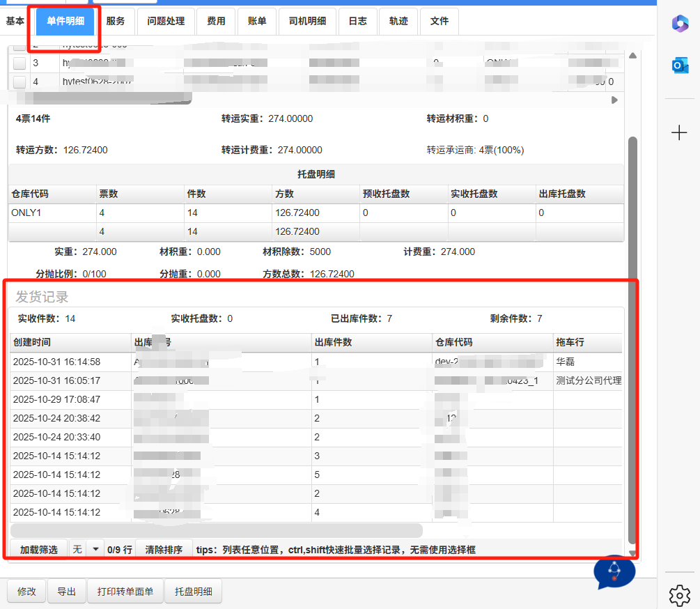Open sidebar settings gear icon
The image size is (700, 609).
(x=679, y=594)
